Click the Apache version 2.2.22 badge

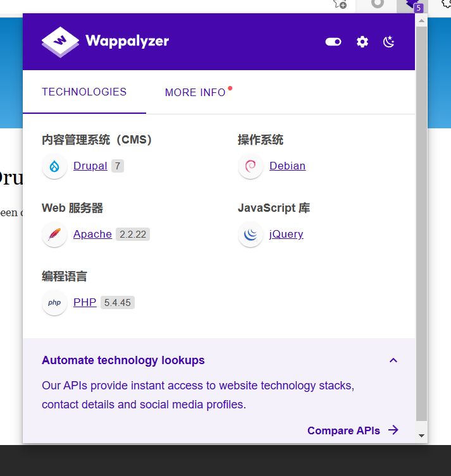tap(133, 235)
